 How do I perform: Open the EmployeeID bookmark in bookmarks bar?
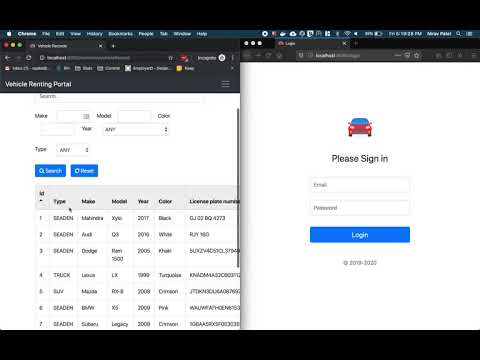(148, 68)
